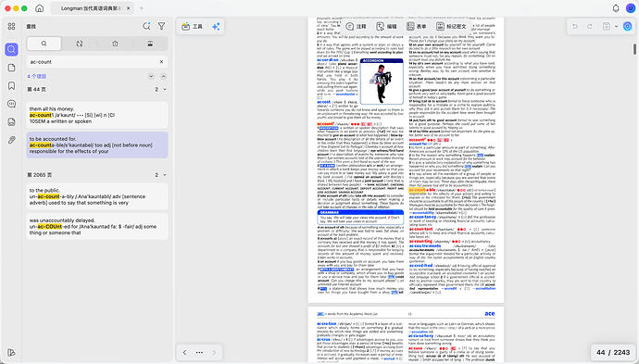Switch to 标记密文 redact mode
This screenshot has width=639, height=364.
click(x=451, y=26)
